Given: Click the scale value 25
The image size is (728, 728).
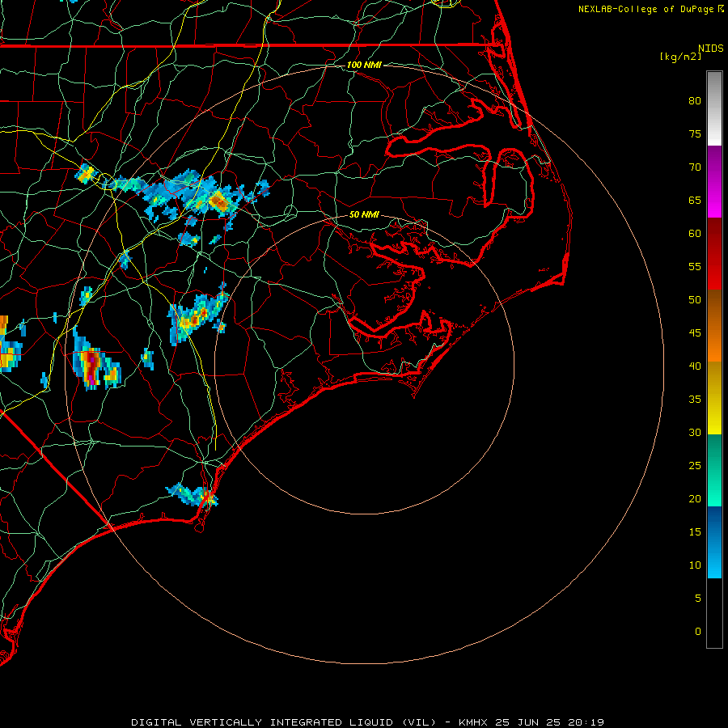Looking at the screenshot, I should [x=695, y=466].
